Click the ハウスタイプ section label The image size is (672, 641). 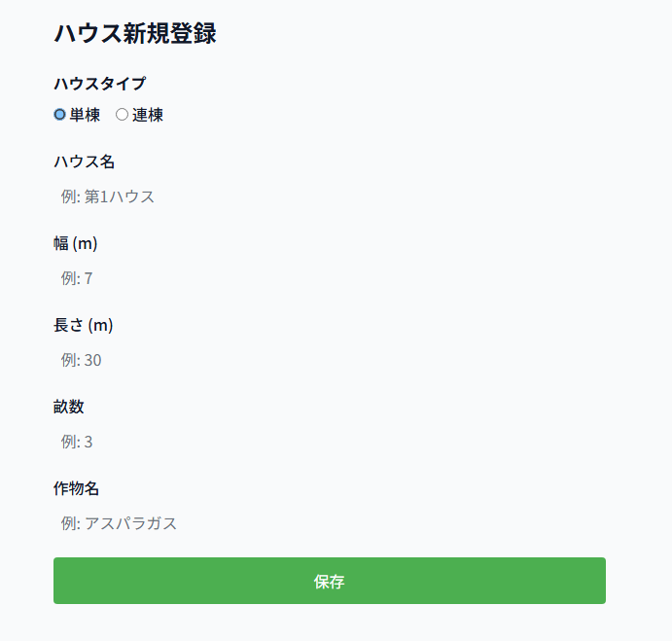[100, 84]
